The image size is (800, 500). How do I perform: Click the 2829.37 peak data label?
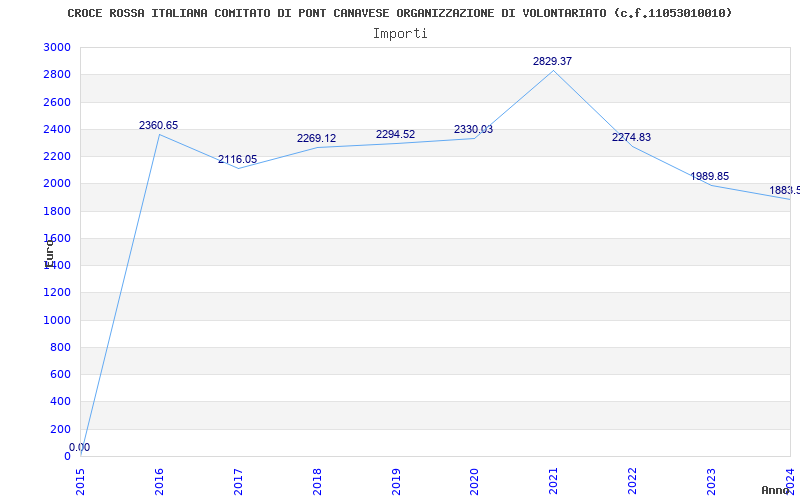tap(553, 61)
